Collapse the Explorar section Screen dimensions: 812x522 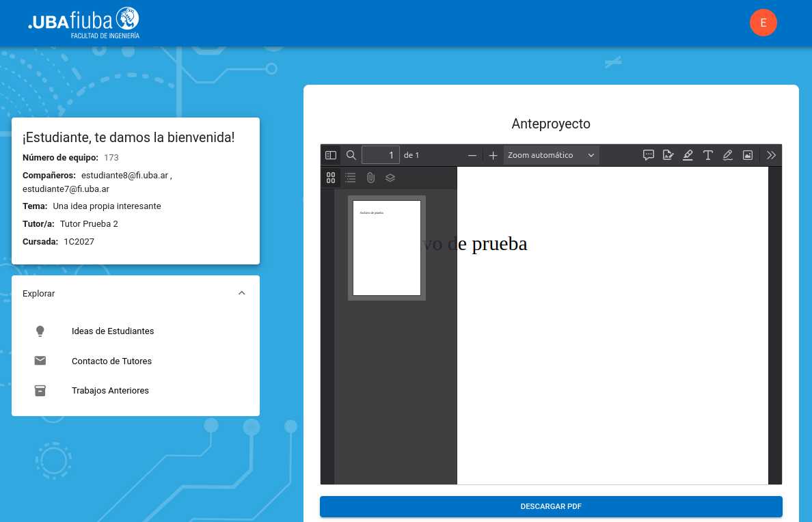coord(241,293)
